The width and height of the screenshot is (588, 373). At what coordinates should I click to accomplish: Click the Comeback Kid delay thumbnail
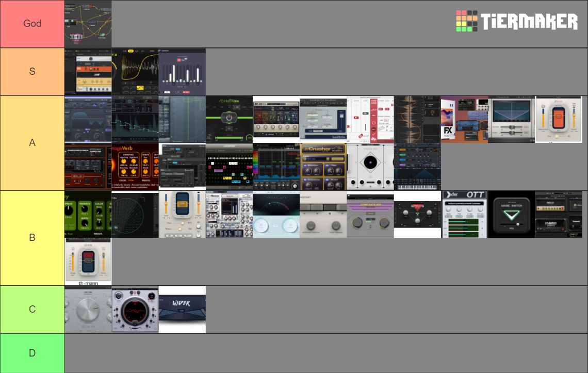(370, 215)
